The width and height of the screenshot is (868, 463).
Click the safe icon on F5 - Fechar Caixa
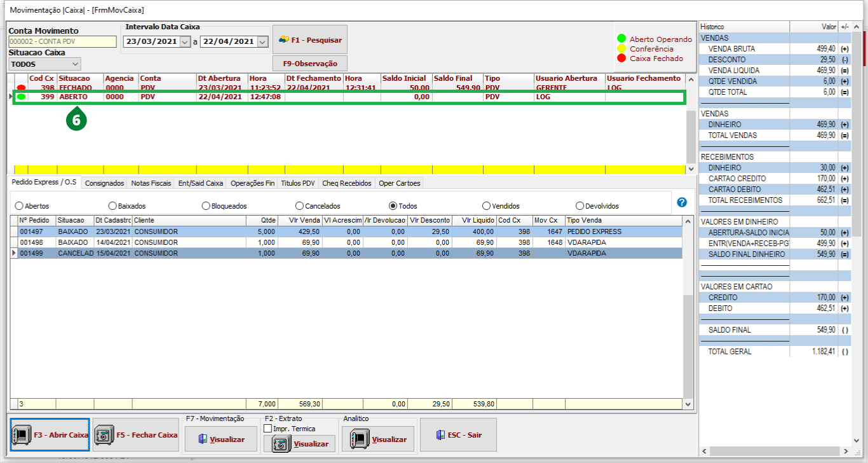tap(104, 436)
